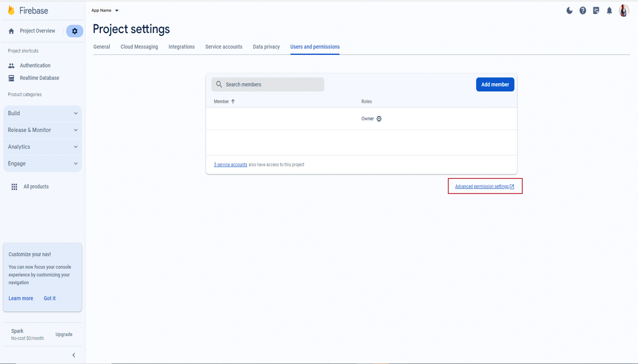Click the Learn more link
This screenshot has height=364, width=638.
pyautogui.click(x=21, y=298)
